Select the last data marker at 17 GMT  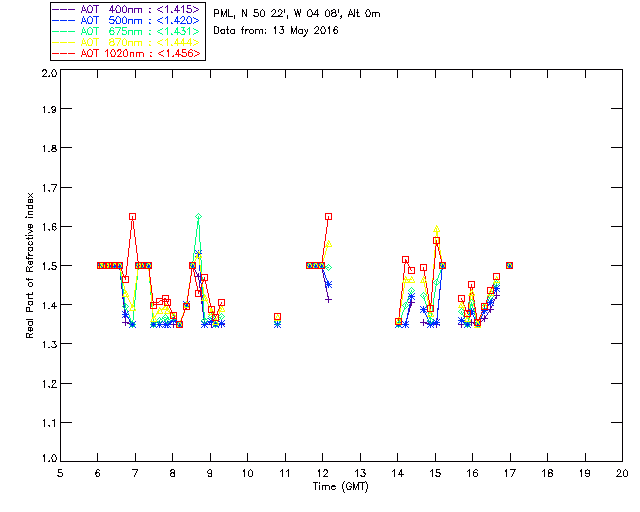coord(509,265)
